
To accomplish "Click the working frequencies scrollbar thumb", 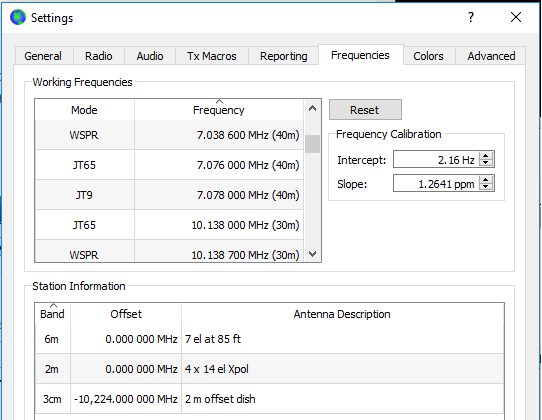I will tap(312, 144).
